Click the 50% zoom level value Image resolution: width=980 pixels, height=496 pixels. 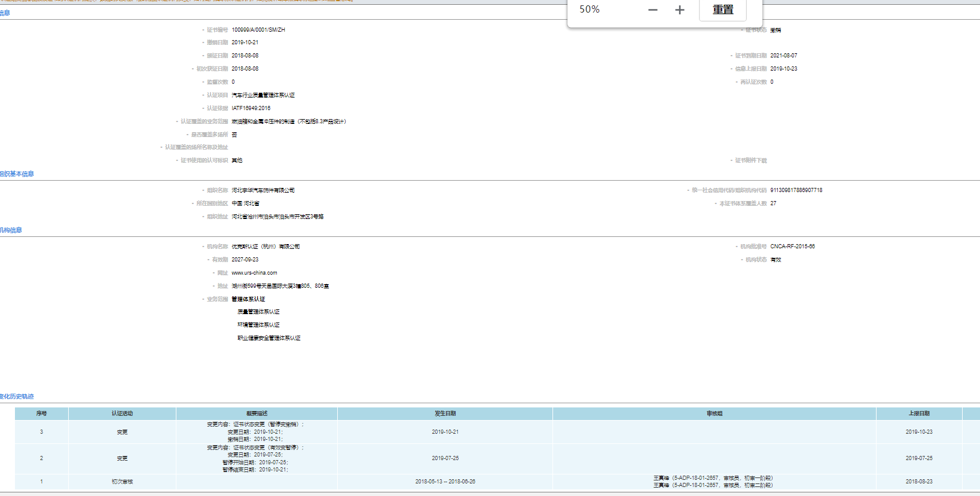(x=590, y=9)
